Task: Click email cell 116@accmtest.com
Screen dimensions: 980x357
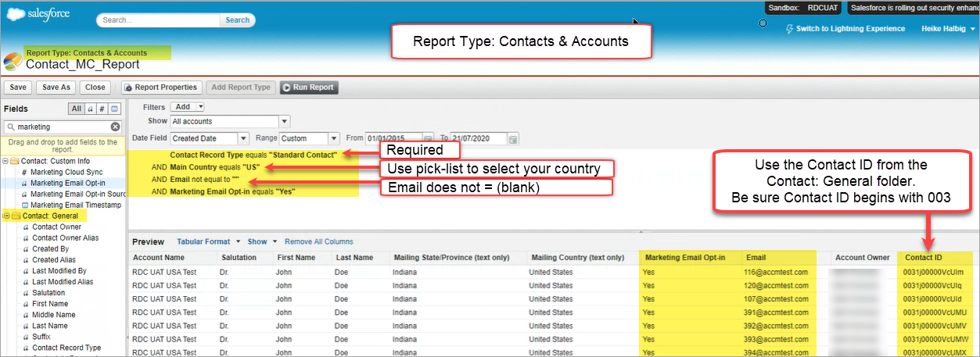Action: tap(777, 273)
